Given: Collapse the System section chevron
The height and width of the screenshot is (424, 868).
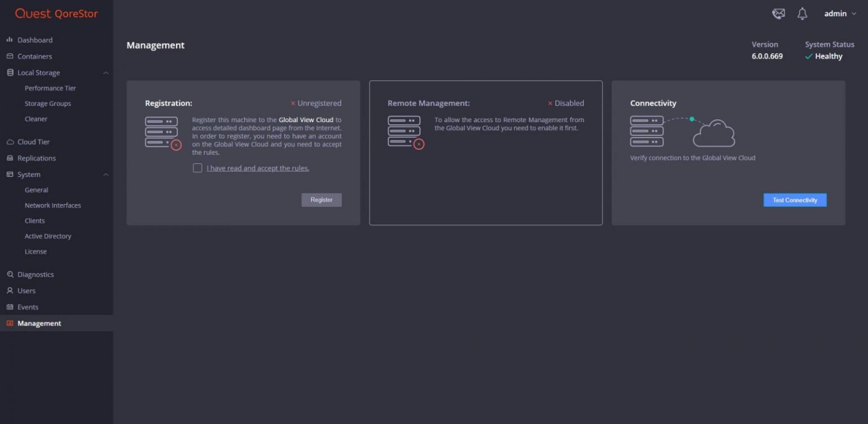Looking at the screenshot, I should tap(106, 175).
